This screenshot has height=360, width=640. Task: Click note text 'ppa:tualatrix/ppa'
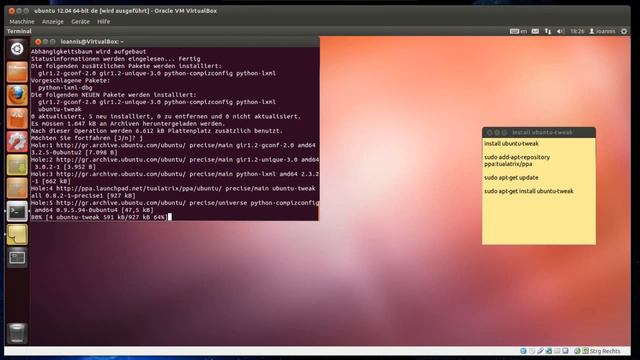[508, 164]
